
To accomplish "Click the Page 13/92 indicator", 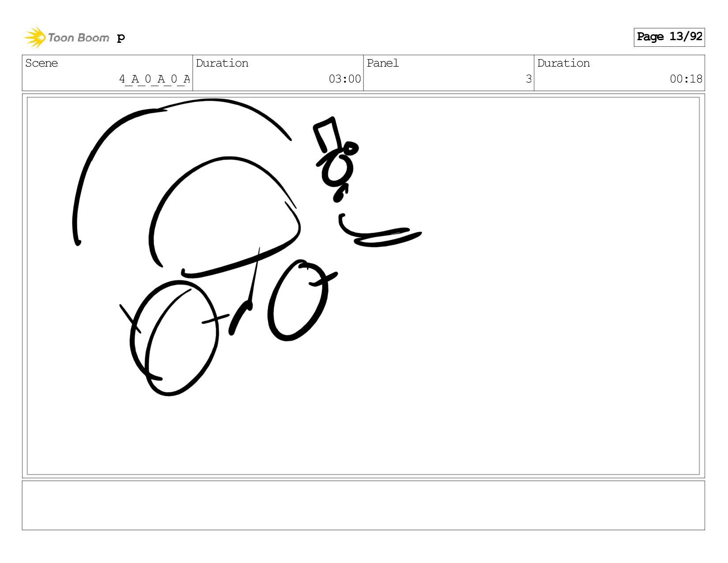I will click(x=669, y=37).
